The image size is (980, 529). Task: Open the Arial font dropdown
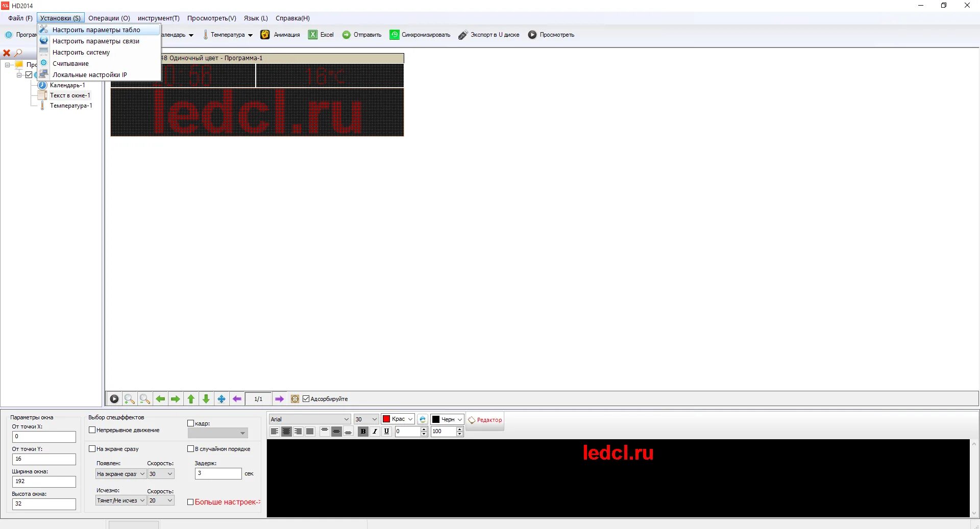(x=310, y=419)
